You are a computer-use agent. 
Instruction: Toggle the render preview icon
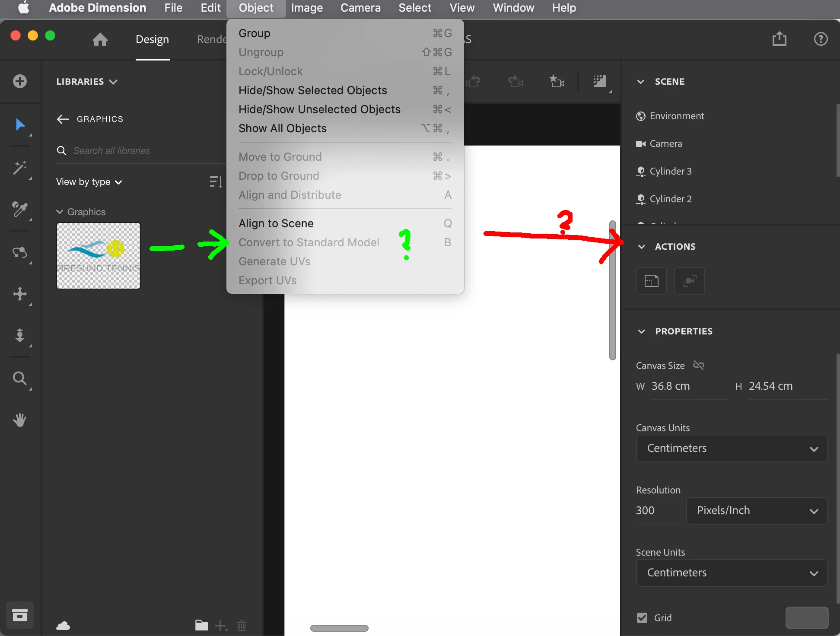pos(600,81)
